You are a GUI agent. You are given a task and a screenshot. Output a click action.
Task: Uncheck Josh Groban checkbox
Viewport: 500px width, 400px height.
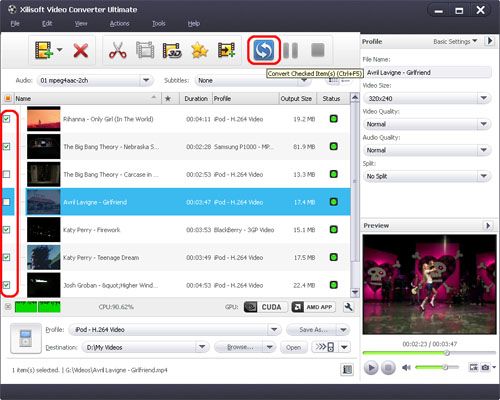click(6, 285)
